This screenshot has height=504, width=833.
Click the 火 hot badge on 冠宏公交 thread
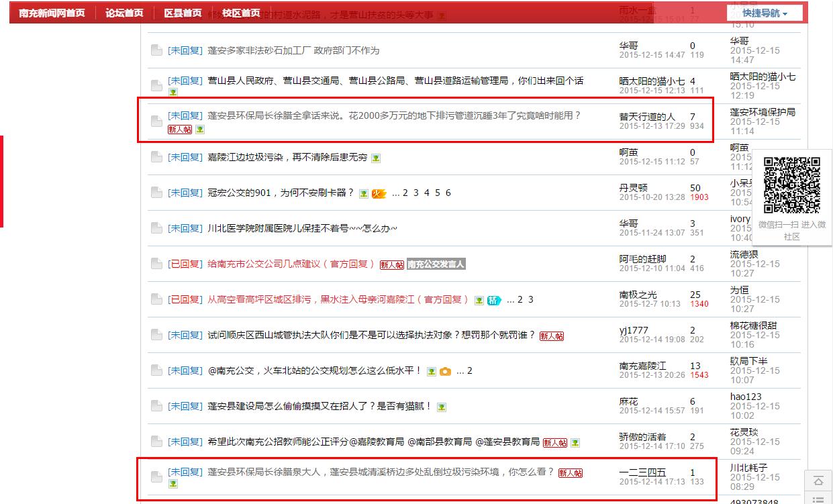click(x=379, y=193)
